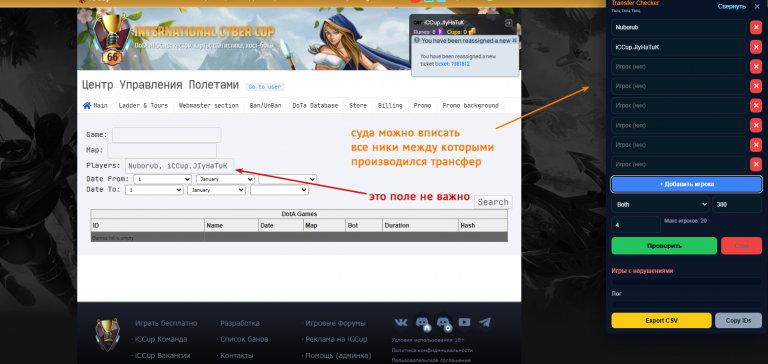Click the Players input field
This screenshot has width=768, height=364.
pyautogui.click(x=180, y=166)
